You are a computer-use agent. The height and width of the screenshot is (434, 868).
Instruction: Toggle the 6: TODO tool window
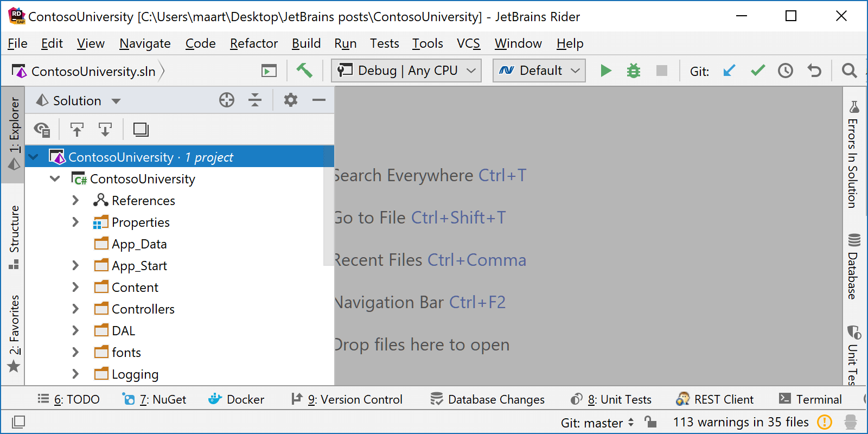pos(68,399)
